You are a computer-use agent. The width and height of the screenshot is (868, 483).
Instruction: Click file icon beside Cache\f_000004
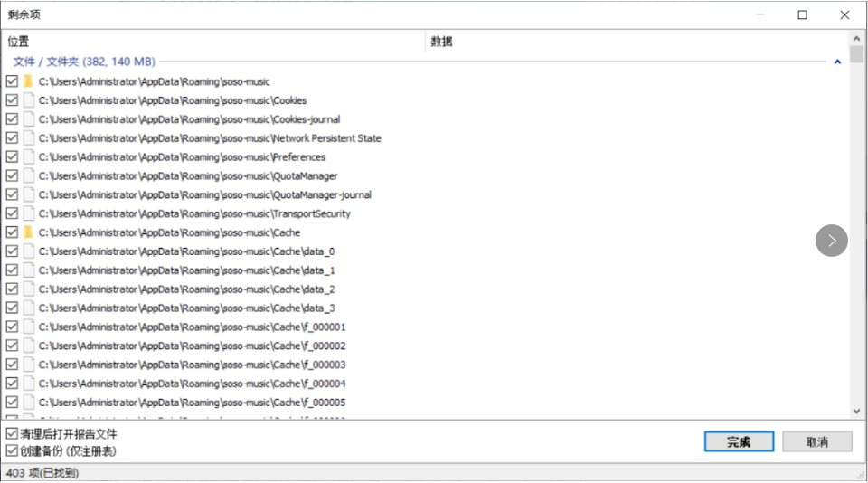[29, 383]
